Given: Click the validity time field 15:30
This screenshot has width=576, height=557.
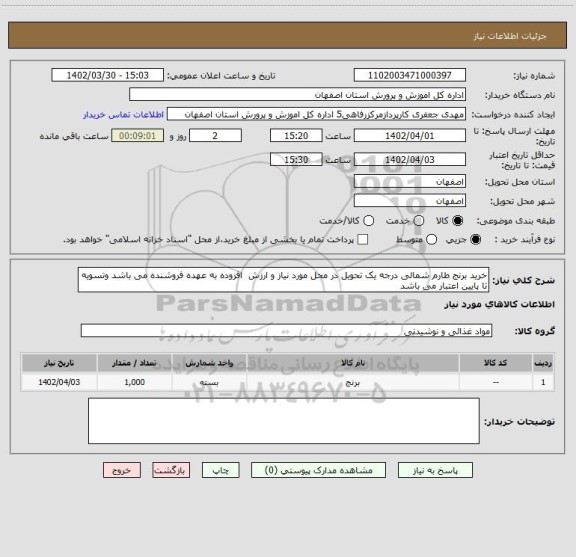Looking at the screenshot, I should tap(296, 159).
